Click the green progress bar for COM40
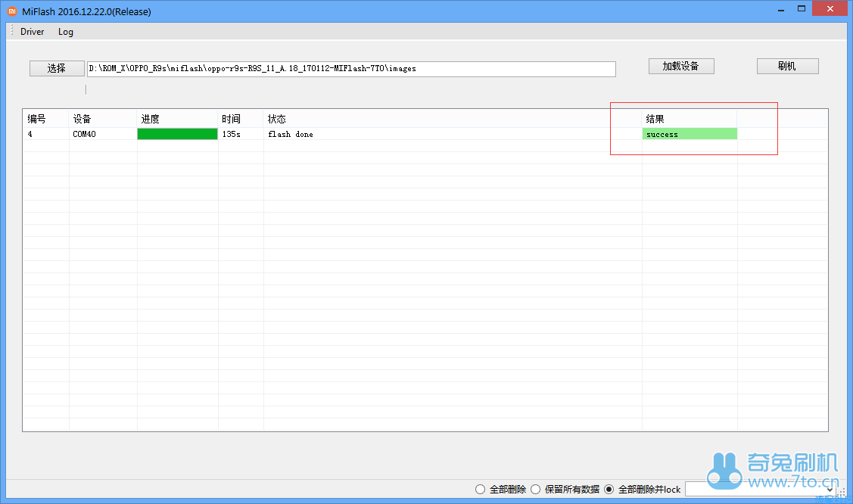This screenshot has width=853, height=504. point(177,134)
